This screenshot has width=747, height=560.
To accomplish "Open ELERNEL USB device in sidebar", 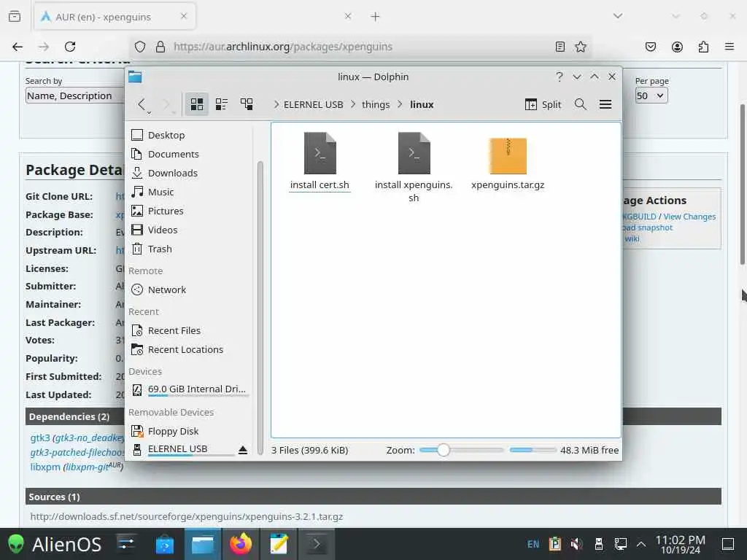I will tap(183, 449).
